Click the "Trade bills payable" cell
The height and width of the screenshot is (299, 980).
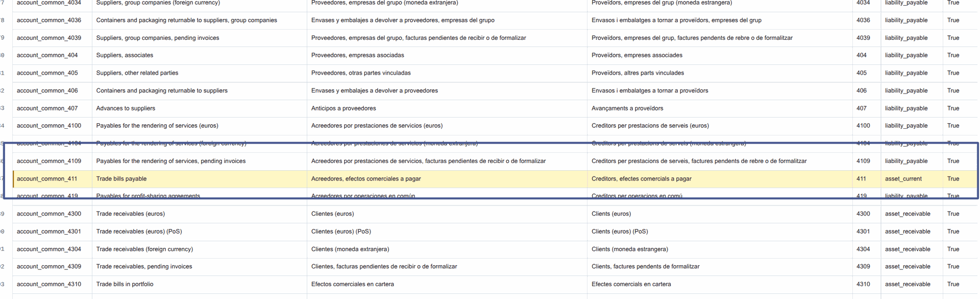tap(121, 179)
